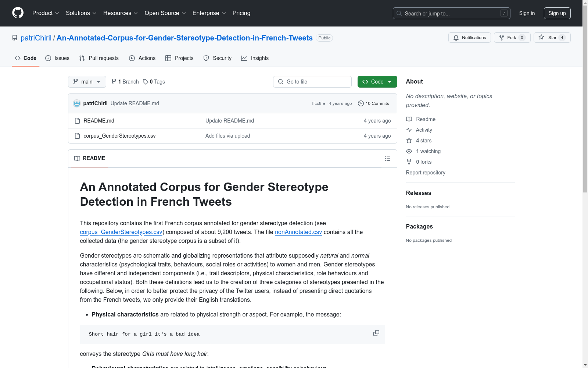
Task: Click the repository book icon beside patriChiril
Action: click(15, 38)
